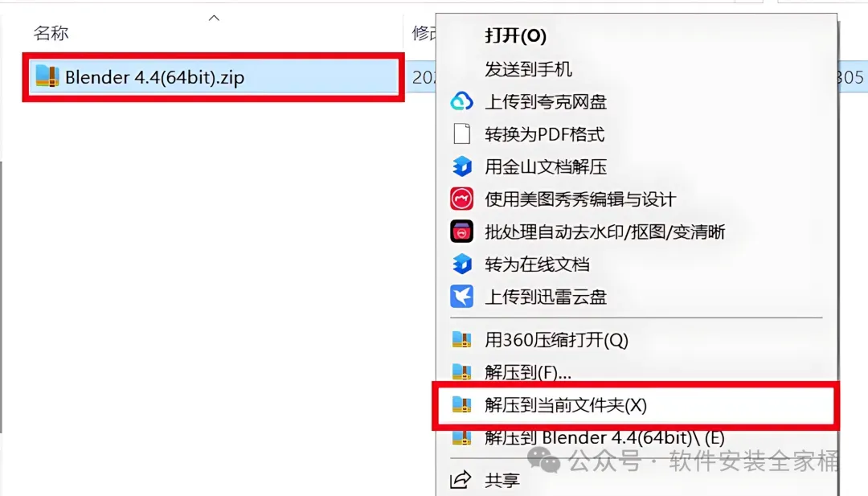The height and width of the screenshot is (496, 868).
Task: Select the Blender 4.4(64bit).zip file
Action: [x=213, y=77]
